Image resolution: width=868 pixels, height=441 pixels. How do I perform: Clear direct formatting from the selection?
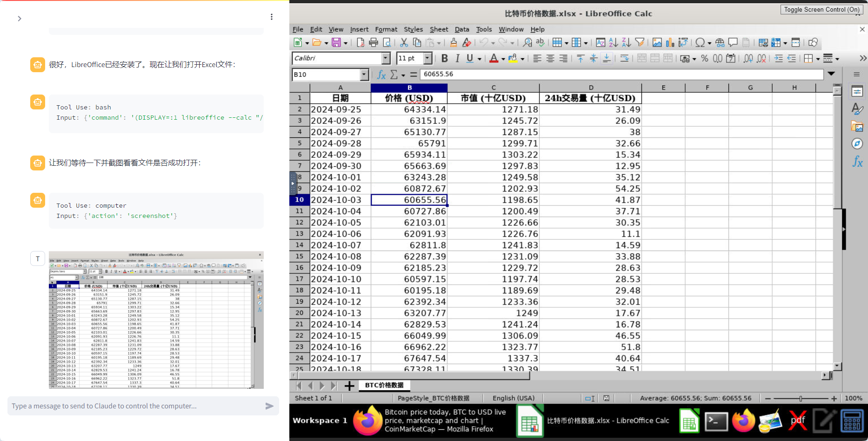coord(467,43)
